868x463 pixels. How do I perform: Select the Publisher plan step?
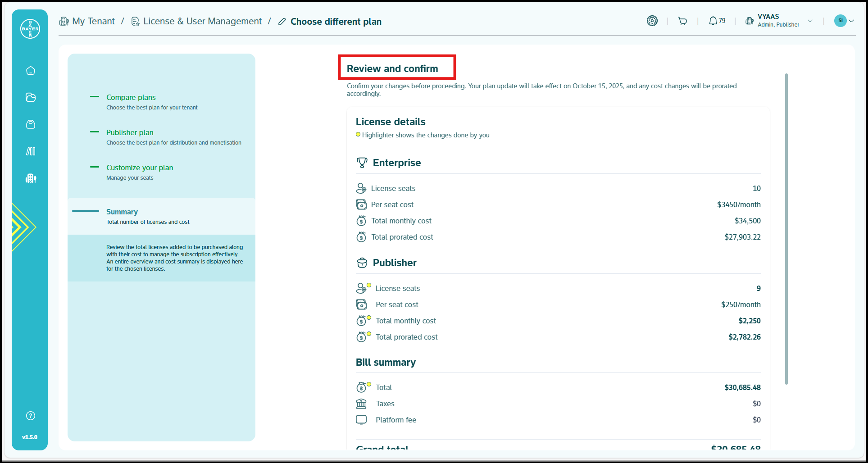(x=130, y=132)
